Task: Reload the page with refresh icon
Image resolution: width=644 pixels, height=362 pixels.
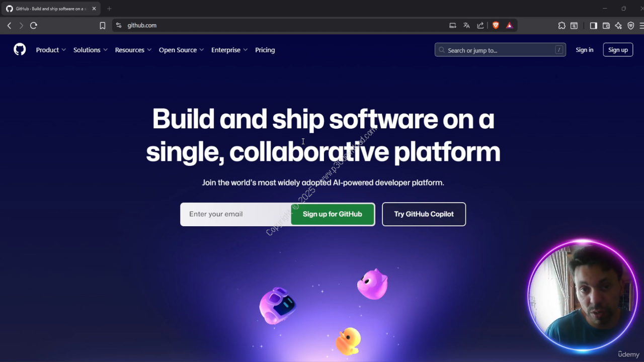Action: 34,25
